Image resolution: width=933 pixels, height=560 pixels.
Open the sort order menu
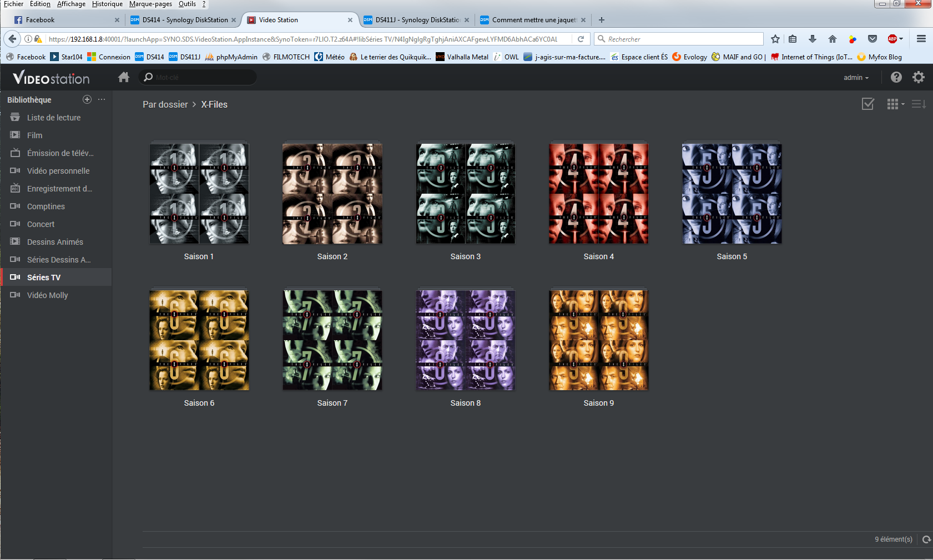click(x=919, y=104)
